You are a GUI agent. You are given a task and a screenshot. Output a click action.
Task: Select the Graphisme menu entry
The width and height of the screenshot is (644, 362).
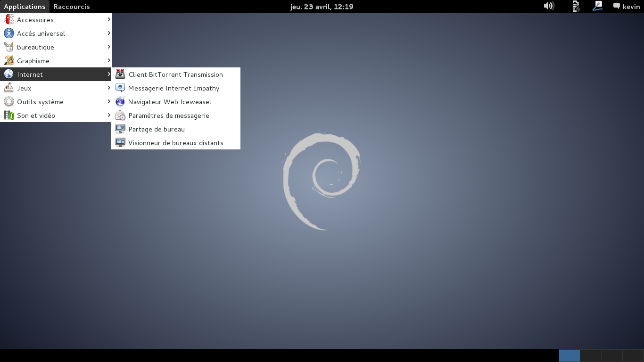[56, 61]
